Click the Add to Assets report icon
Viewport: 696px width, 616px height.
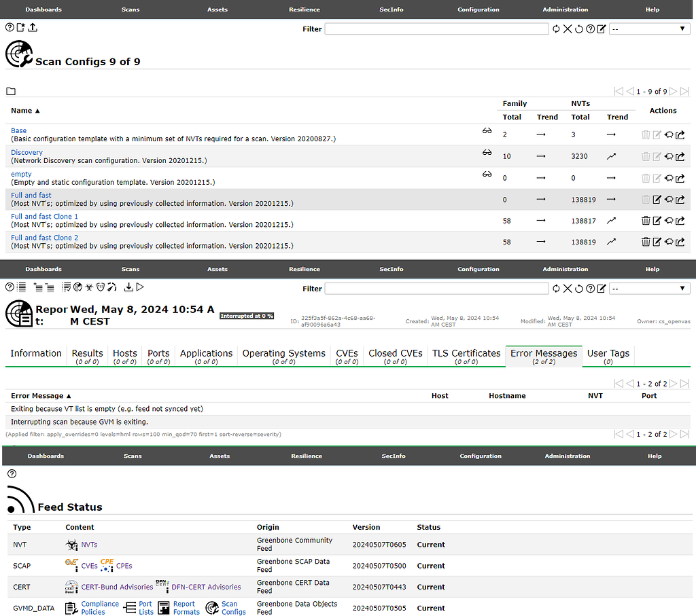(x=38, y=287)
